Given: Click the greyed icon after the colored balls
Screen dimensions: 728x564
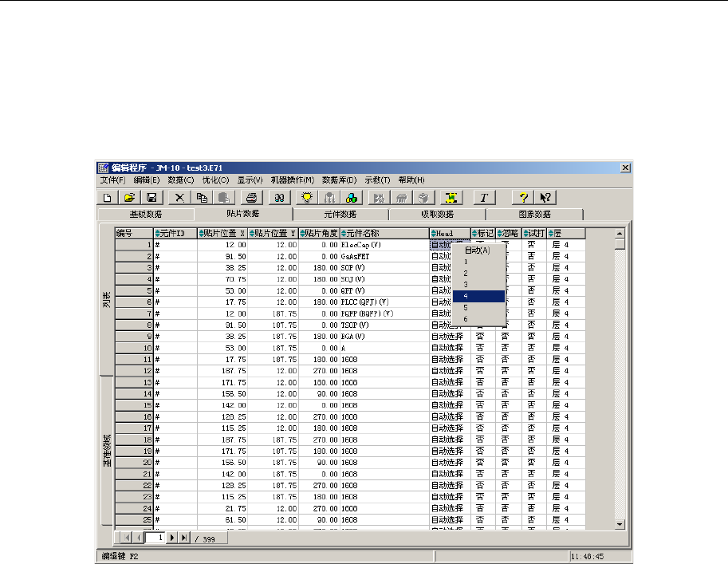Looking at the screenshot, I should [379, 198].
